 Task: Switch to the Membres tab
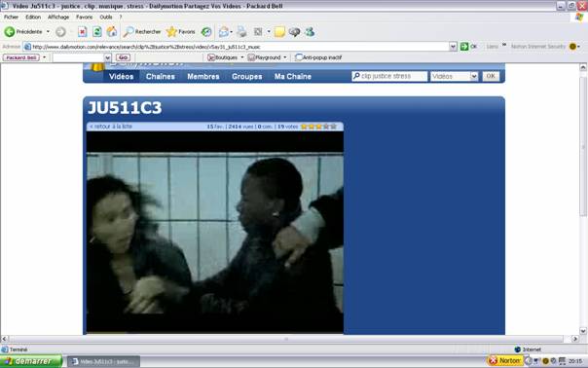[x=203, y=76]
